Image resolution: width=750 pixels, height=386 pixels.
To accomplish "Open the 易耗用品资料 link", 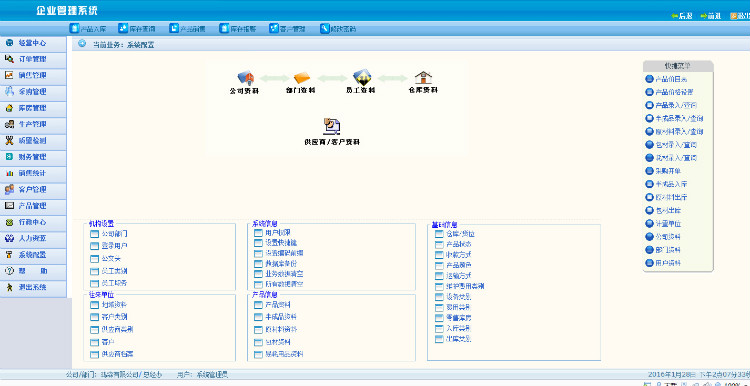I will [x=284, y=354].
